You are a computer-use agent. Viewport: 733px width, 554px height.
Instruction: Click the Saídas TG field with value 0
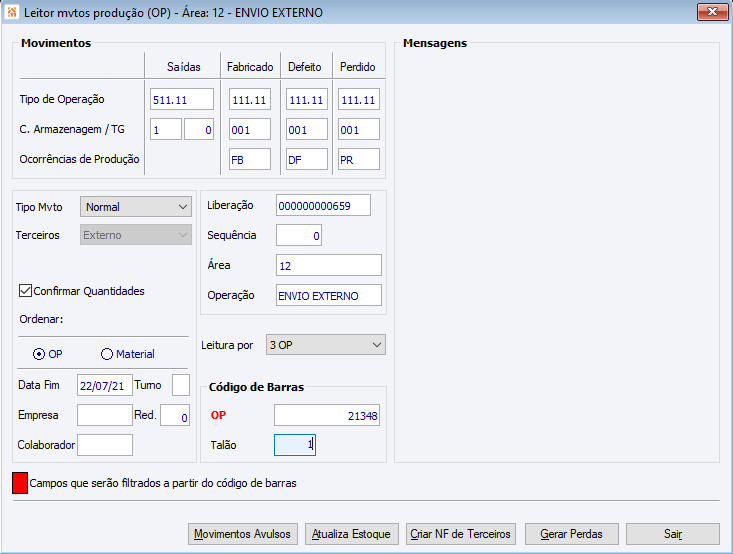point(199,130)
